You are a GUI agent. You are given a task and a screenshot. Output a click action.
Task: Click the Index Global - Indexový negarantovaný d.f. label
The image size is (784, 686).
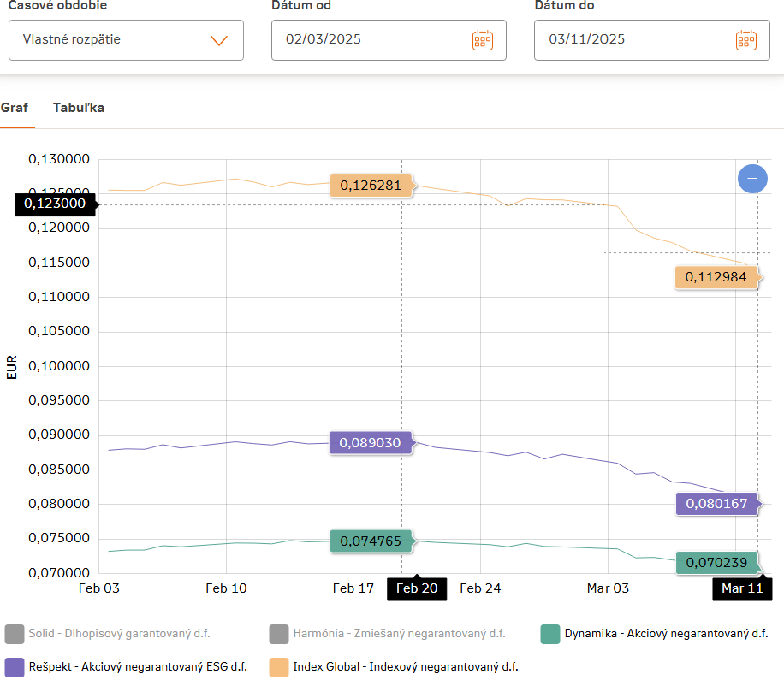point(406,667)
